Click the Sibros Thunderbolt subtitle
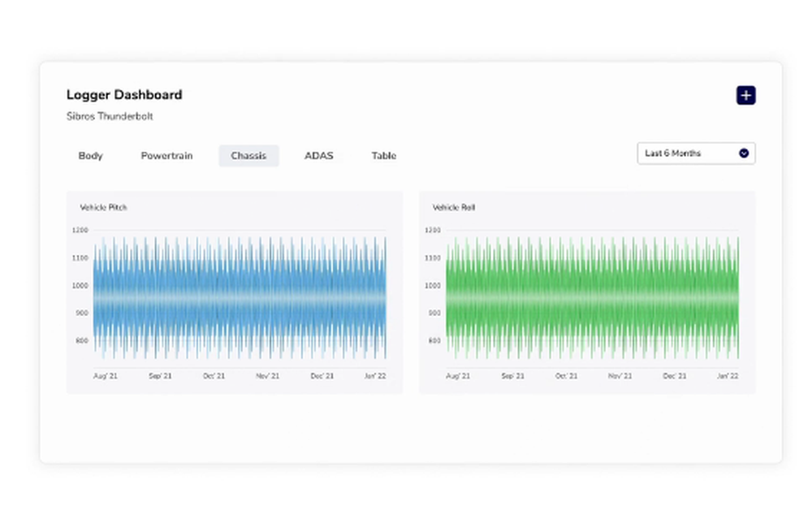Screen dimensions: 812x515 tap(110, 117)
